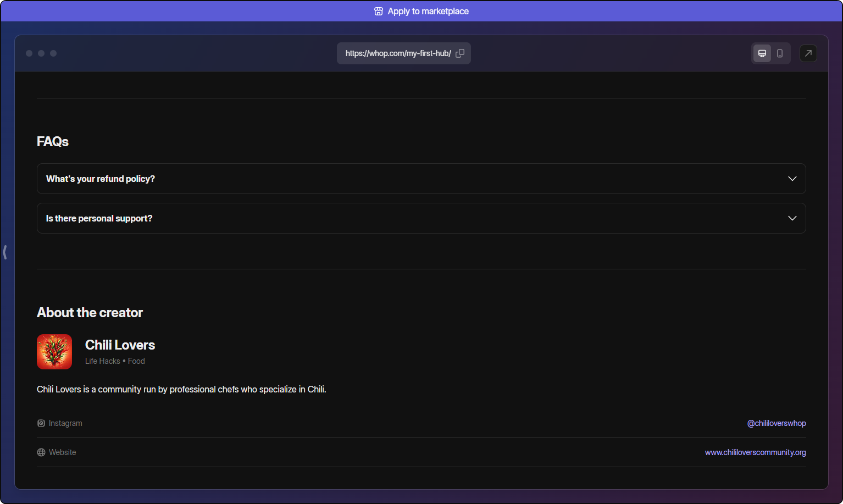Click the Website globe icon
The height and width of the screenshot is (504, 843).
(41, 452)
